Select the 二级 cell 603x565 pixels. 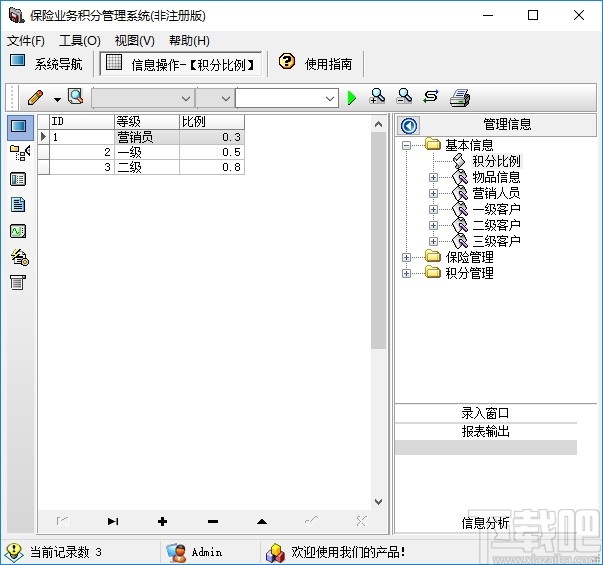(x=147, y=167)
